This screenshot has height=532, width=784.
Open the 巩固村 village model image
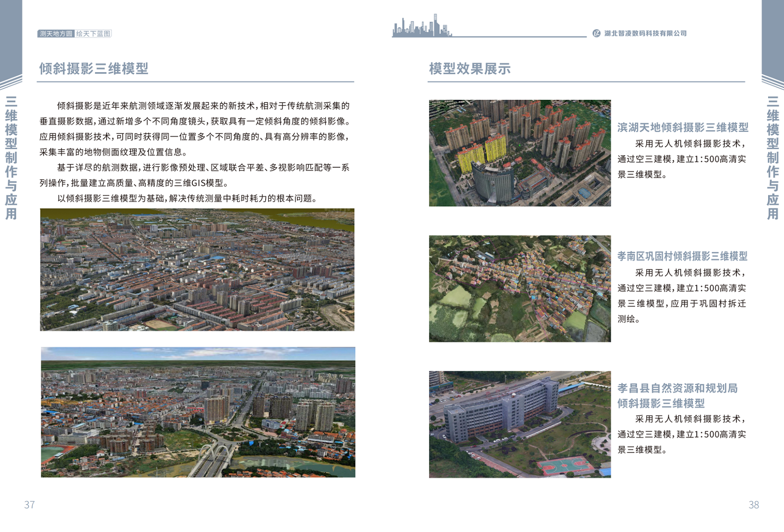(x=520, y=288)
